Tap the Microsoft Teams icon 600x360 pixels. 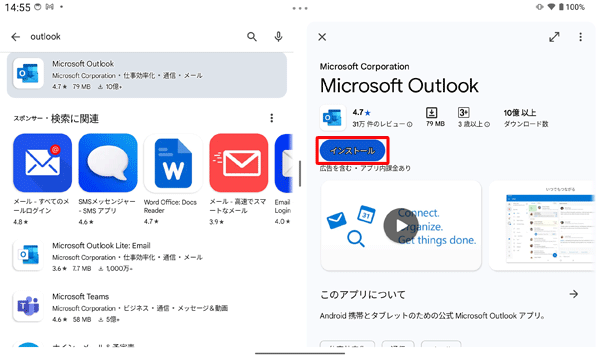(x=28, y=306)
